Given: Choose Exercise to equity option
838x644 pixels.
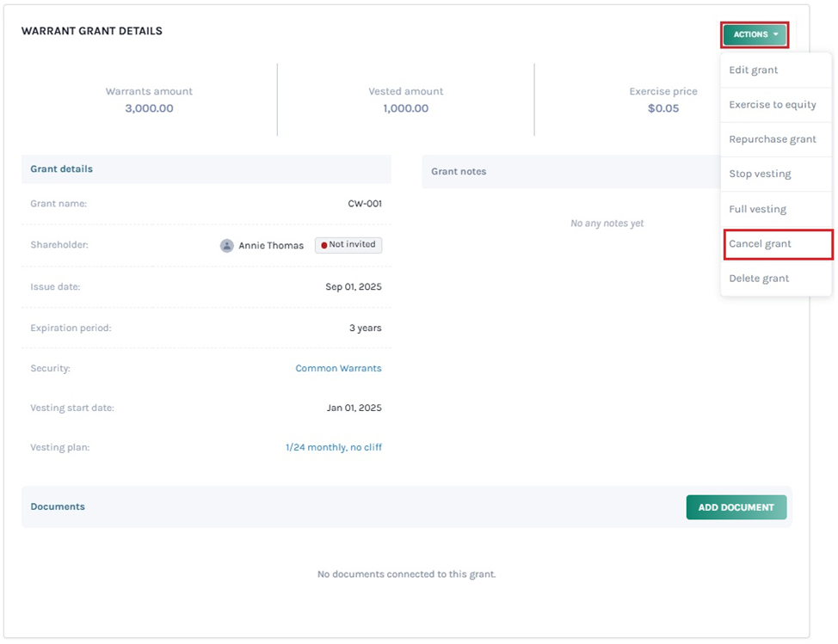Looking at the screenshot, I should (x=772, y=105).
